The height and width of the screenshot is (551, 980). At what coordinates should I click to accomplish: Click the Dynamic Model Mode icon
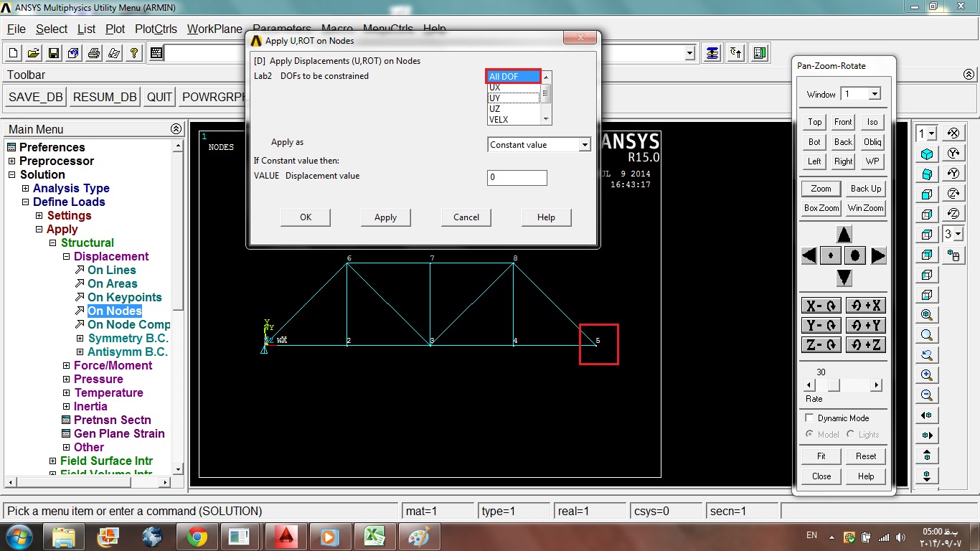pyautogui.click(x=953, y=255)
